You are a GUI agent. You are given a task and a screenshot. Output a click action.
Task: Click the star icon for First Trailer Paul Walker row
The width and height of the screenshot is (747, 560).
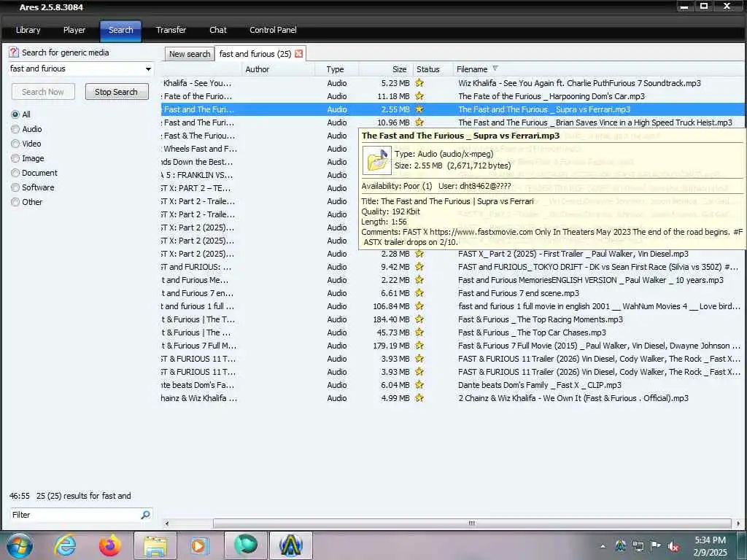[419, 254]
